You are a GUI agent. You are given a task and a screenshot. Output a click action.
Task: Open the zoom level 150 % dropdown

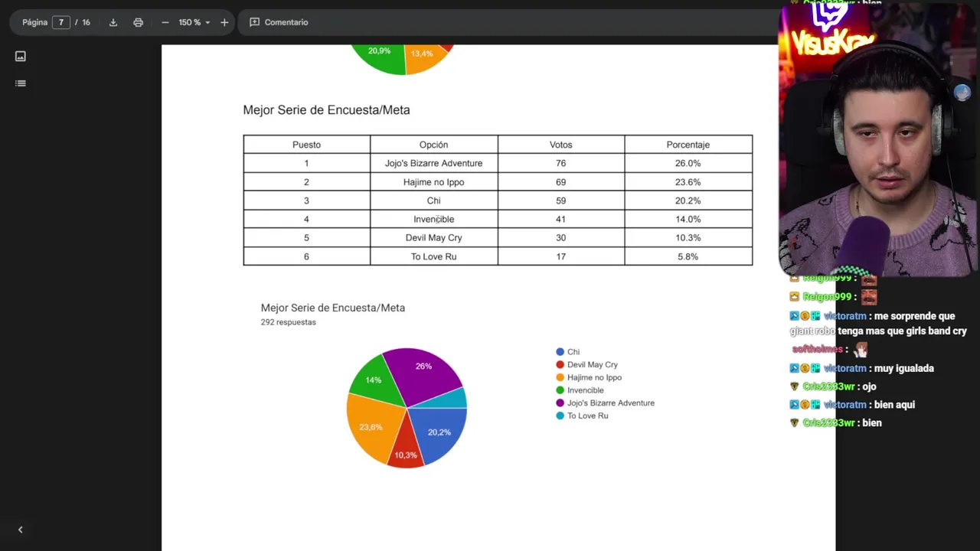pyautogui.click(x=194, y=22)
